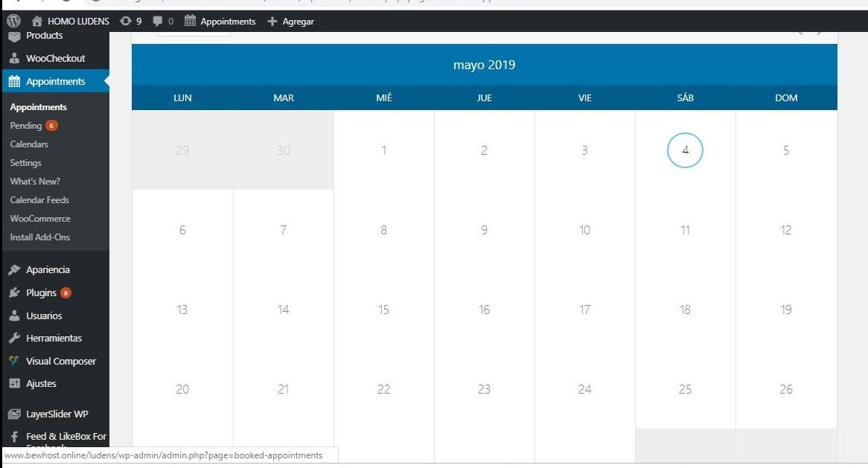
Task: Click the Ajustes settings icon
Action: [x=14, y=383]
